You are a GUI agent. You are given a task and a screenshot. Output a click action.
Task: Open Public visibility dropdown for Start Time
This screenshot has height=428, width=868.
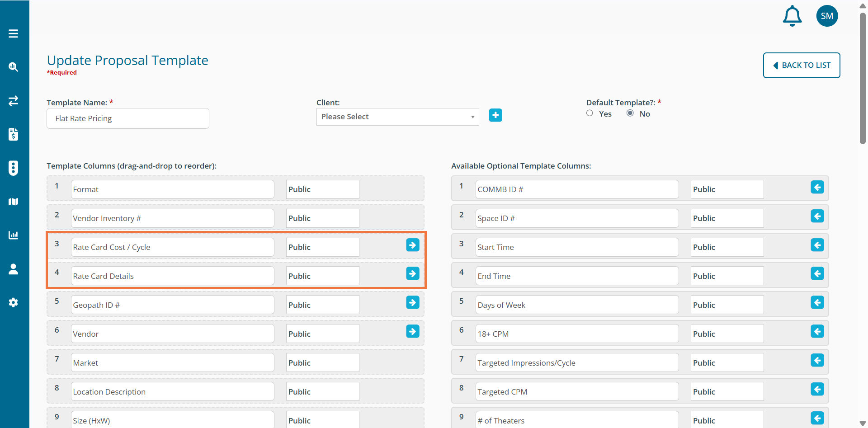[726, 247]
